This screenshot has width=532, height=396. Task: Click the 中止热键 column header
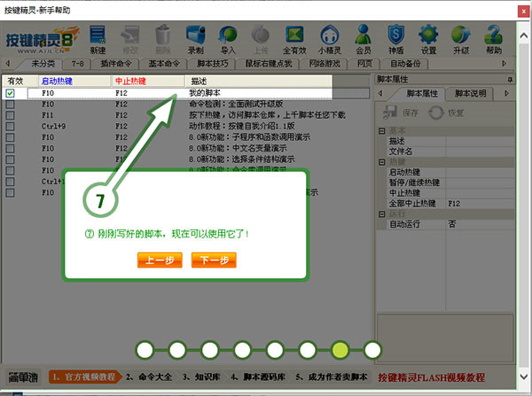(148, 81)
